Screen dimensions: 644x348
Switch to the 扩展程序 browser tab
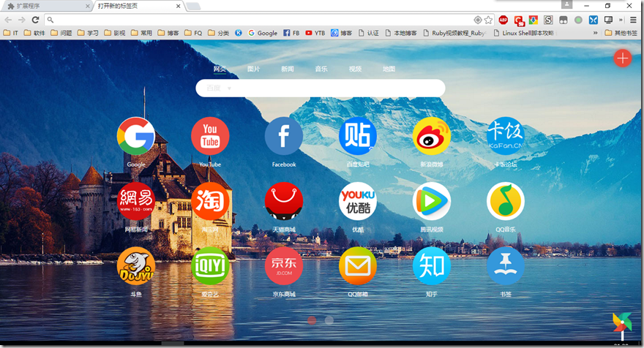(46, 6)
